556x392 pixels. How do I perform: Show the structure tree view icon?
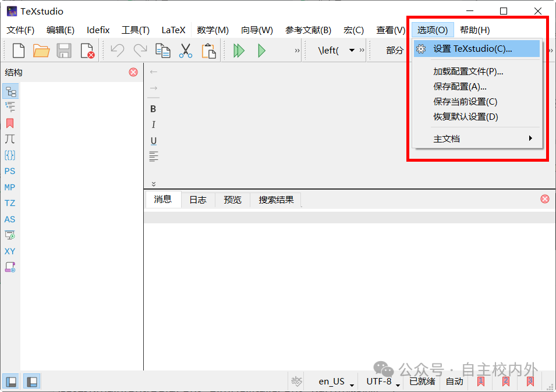(x=10, y=92)
